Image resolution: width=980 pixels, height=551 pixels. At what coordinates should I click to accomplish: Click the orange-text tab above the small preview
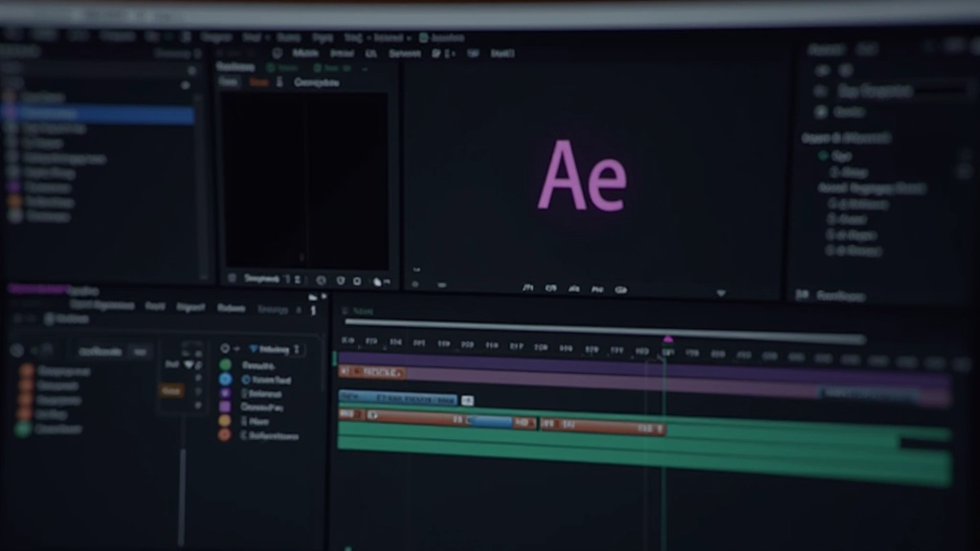[x=258, y=82]
